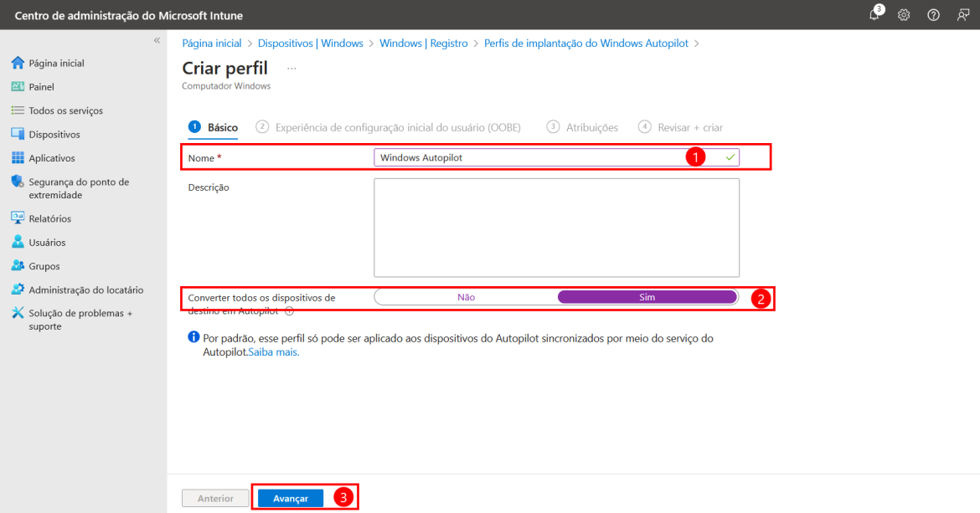Open Grupos in the sidebar
This screenshot has width=980, height=513.
pos(45,265)
